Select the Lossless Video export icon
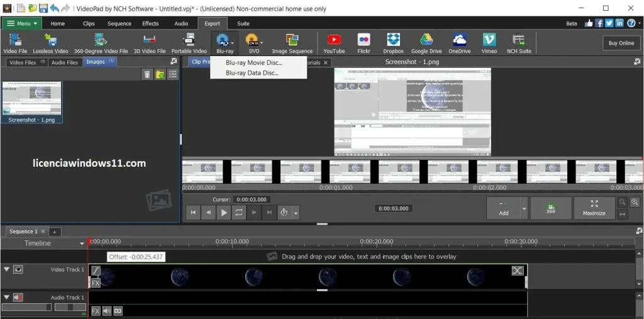The image size is (644, 319). click(50, 40)
